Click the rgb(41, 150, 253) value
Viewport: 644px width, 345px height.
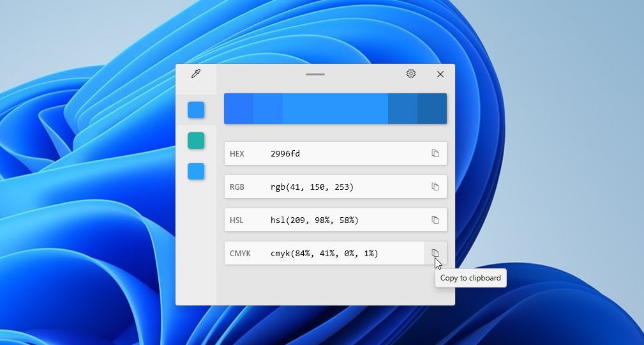(312, 187)
